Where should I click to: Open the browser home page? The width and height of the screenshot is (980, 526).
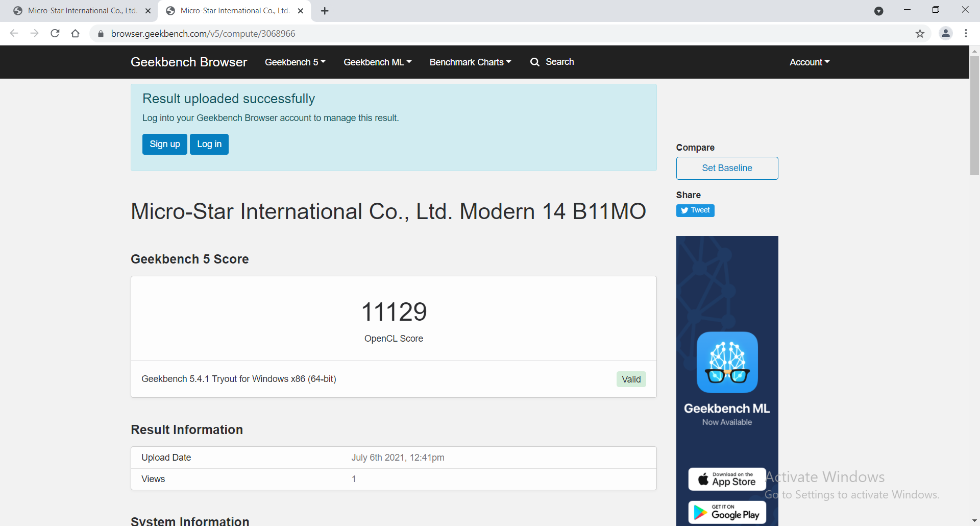[76, 34]
